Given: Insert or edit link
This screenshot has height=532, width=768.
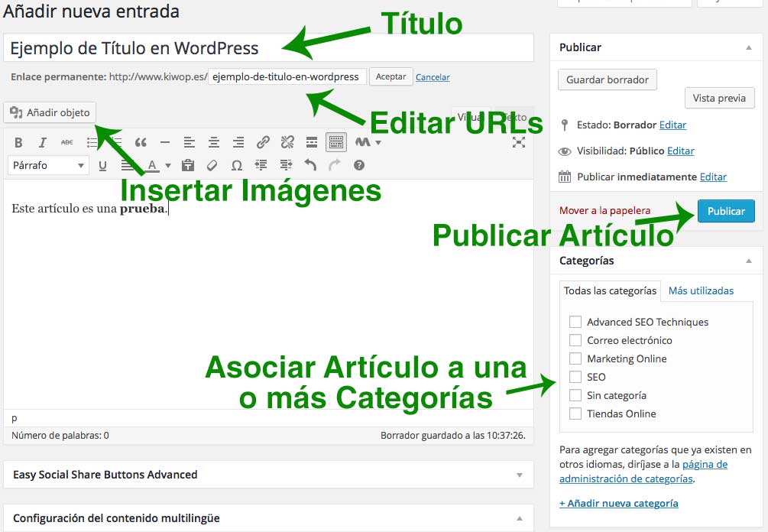Looking at the screenshot, I should [x=263, y=142].
